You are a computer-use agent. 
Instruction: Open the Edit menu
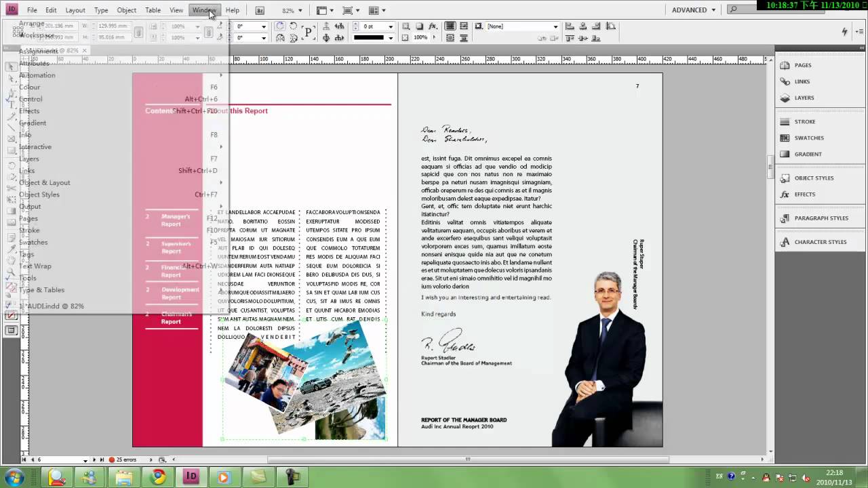coord(51,10)
